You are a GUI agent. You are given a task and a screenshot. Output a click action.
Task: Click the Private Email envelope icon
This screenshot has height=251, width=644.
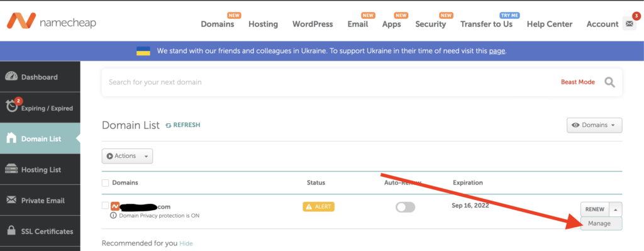(x=11, y=200)
